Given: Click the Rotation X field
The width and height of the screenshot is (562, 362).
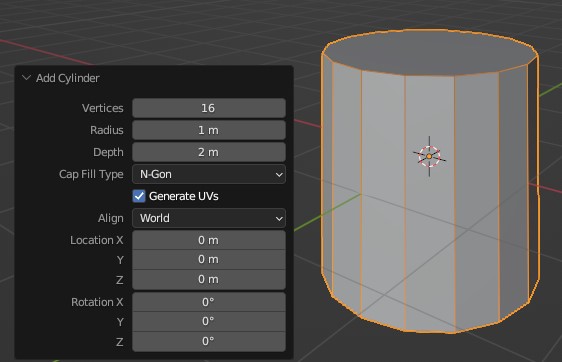Looking at the screenshot, I should tap(209, 302).
